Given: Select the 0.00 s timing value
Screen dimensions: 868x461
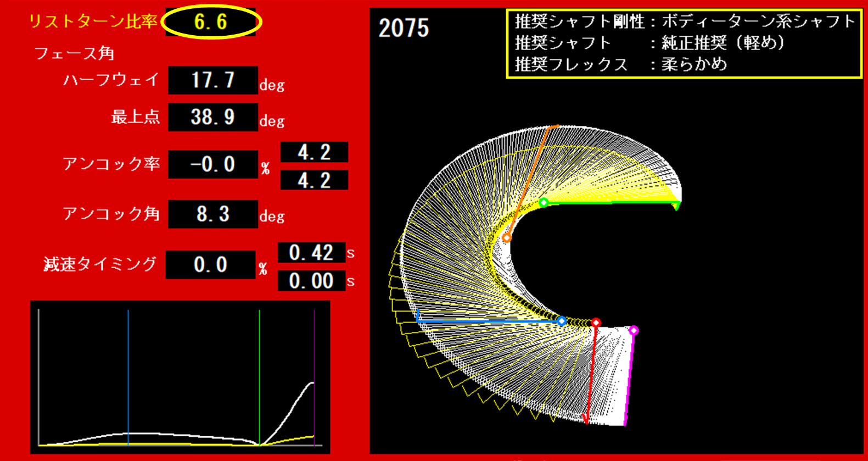Looking at the screenshot, I should (311, 281).
